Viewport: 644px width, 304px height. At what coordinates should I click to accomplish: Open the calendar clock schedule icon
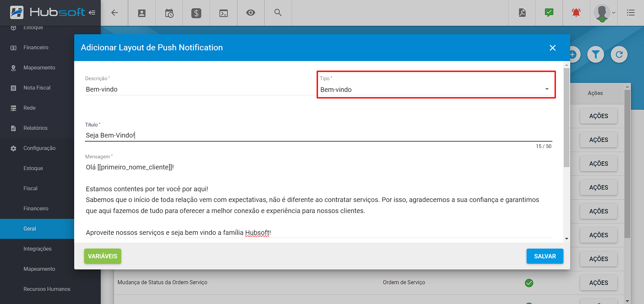(x=169, y=13)
